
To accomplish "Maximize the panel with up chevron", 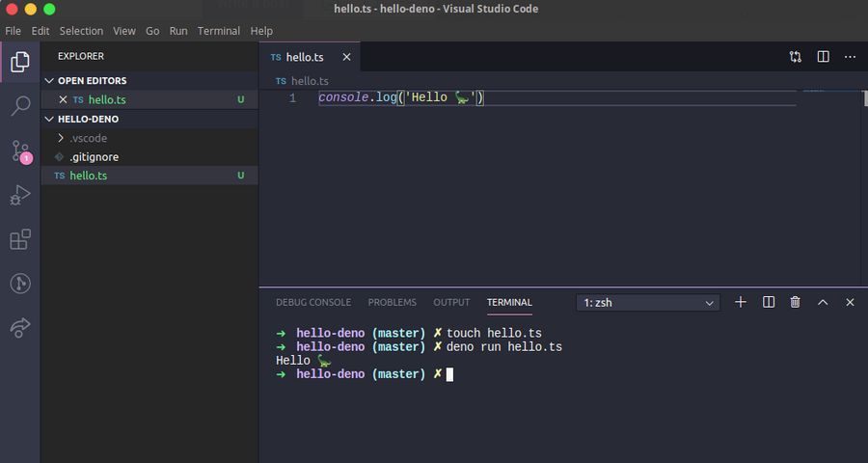I will pyautogui.click(x=823, y=302).
